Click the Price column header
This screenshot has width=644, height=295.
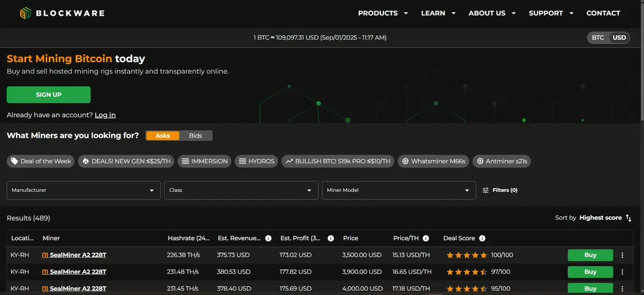click(x=350, y=238)
